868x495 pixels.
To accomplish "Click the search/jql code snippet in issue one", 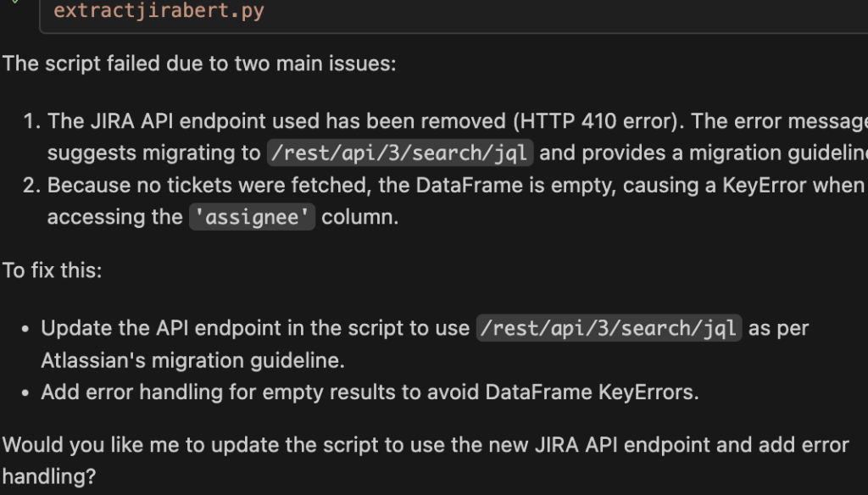I will pos(400,153).
